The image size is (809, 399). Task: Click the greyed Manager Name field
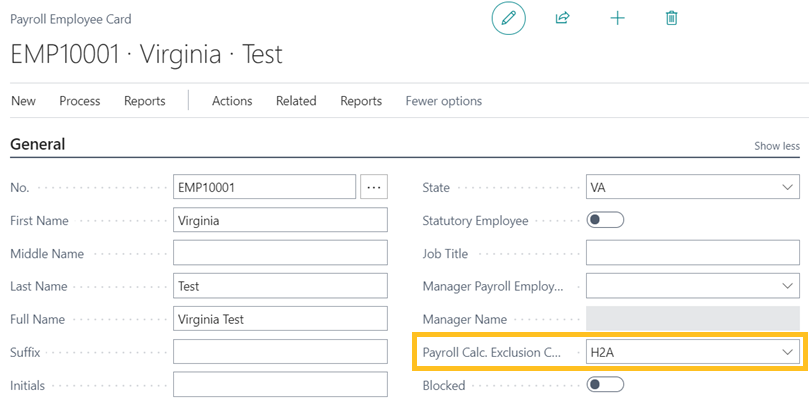[693, 319]
